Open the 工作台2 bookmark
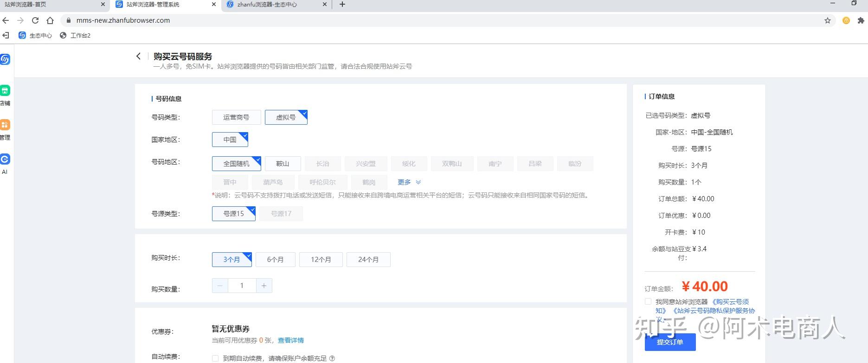 (75, 35)
